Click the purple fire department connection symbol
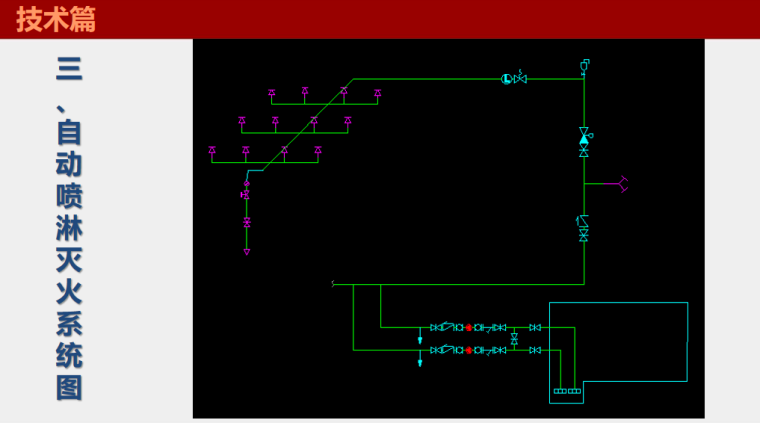This screenshot has width=760, height=423. click(622, 183)
